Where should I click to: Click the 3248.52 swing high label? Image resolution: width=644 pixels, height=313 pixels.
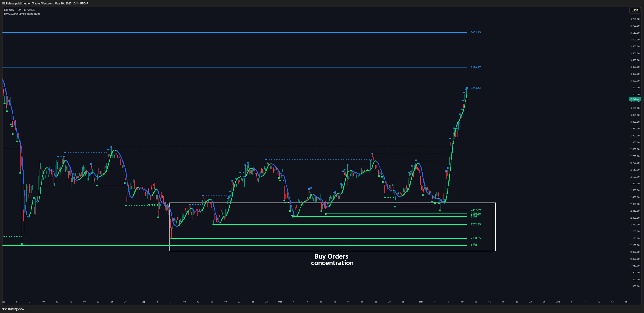475,88
